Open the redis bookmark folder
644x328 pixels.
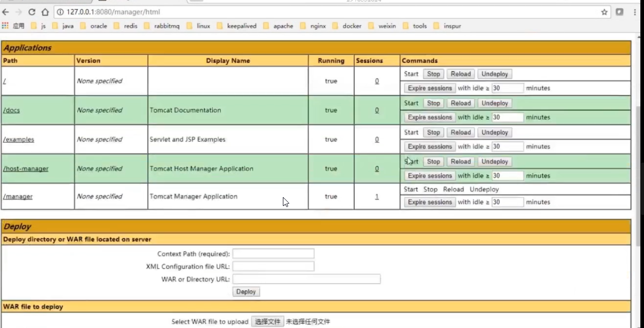(126, 26)
